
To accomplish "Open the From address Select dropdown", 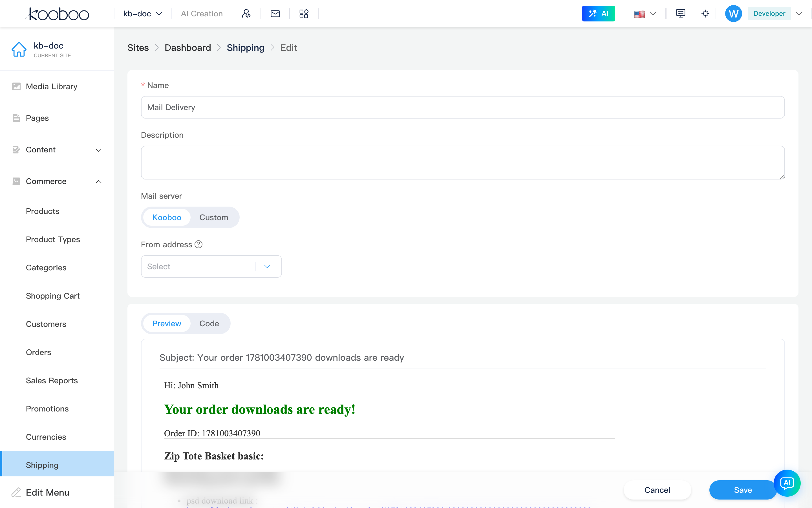I will tap(211, 266).
